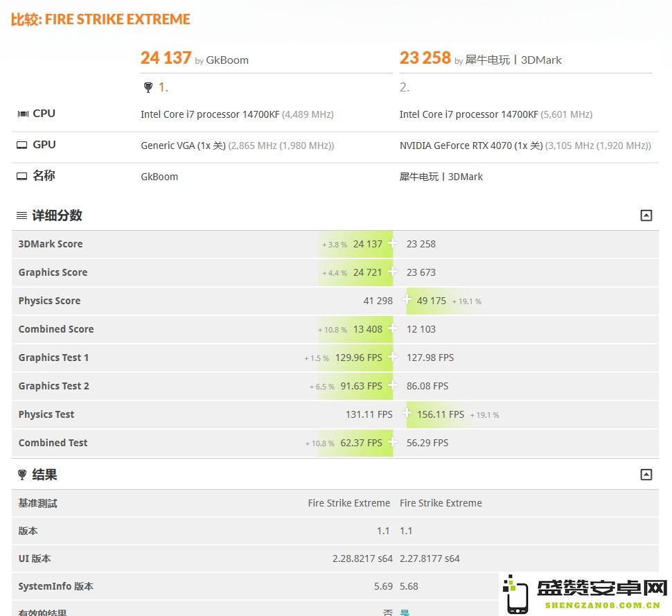Image resolution: width=672 pixels, height=616 pixels.
Task: Click the 56.29 FPS value
Action: pos(427,443)
